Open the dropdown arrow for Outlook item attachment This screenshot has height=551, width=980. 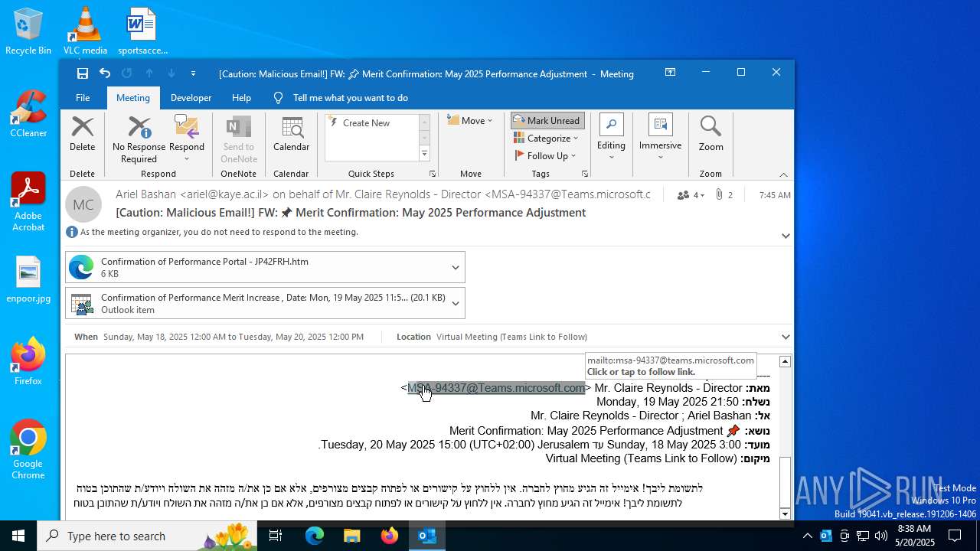pyautogui.click(x=456, y=303)
